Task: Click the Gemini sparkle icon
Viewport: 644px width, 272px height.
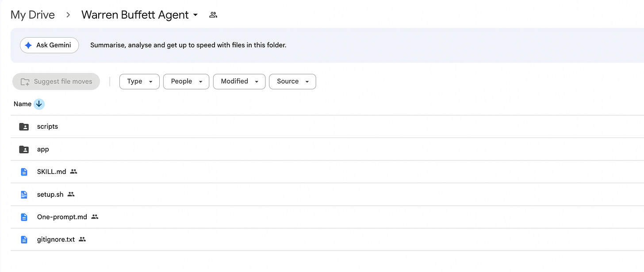Action: tap(28, 45)
